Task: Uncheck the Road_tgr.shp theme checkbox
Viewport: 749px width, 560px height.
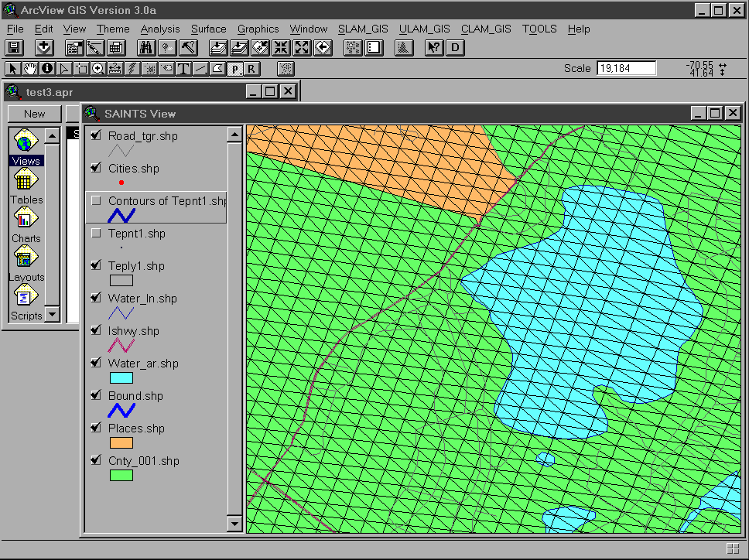Action: tap(96, 135)
